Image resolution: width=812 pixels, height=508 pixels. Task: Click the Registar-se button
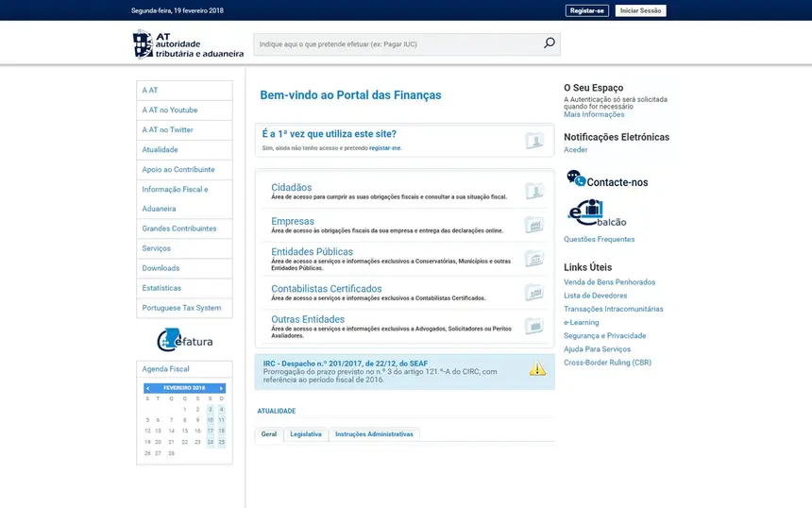[586, 10]
